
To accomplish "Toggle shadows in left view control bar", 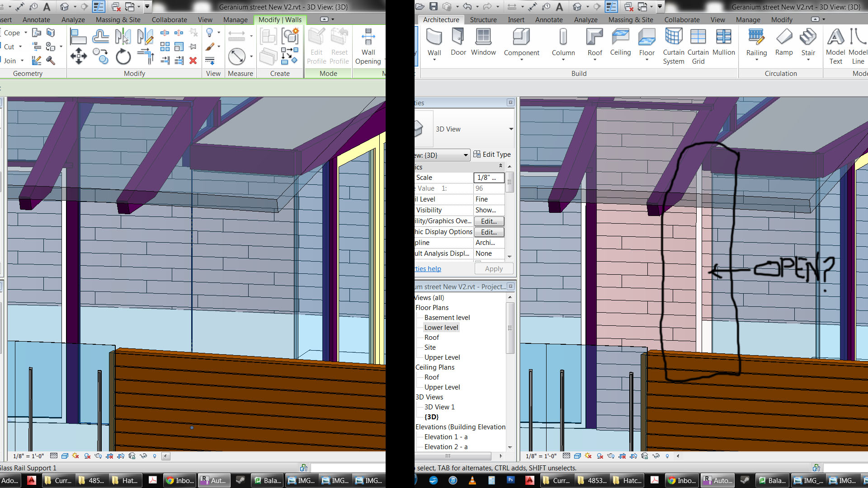I will (87, 456).
